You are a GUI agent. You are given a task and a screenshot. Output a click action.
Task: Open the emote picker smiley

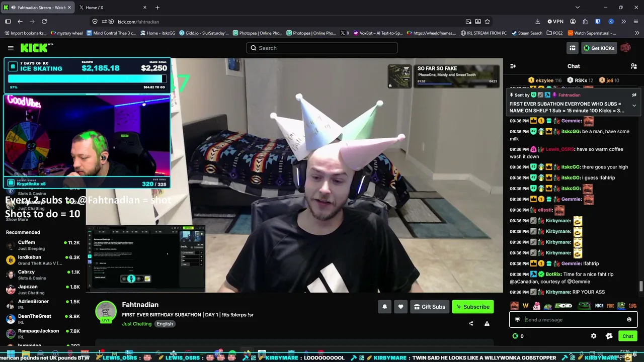click(629, 319)
